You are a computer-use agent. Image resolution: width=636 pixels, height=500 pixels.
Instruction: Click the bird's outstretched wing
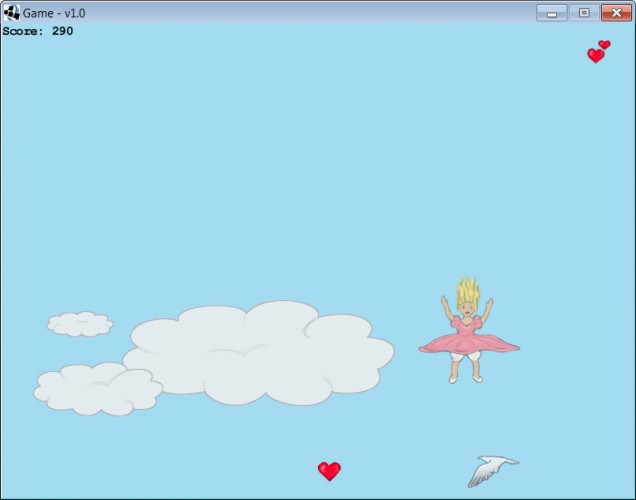coord(481,475)
